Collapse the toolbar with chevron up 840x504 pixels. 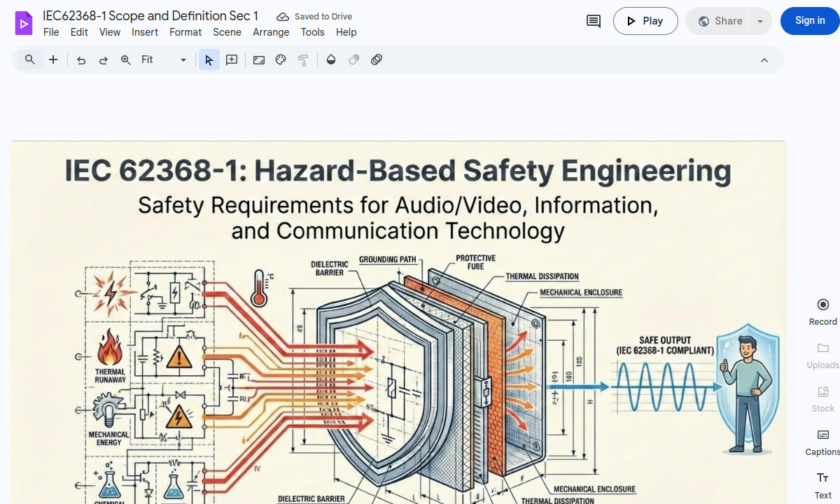pos(764,60)
